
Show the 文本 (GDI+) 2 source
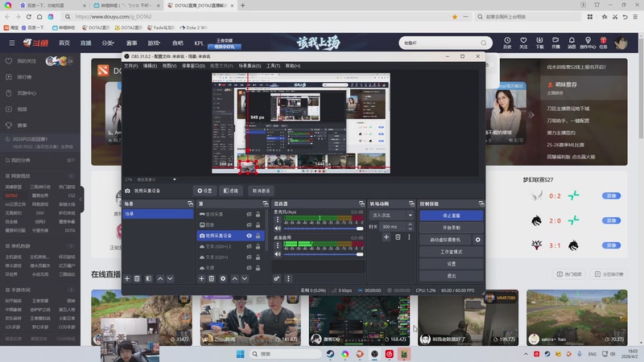pyautogui.click(x=249, y=246)
